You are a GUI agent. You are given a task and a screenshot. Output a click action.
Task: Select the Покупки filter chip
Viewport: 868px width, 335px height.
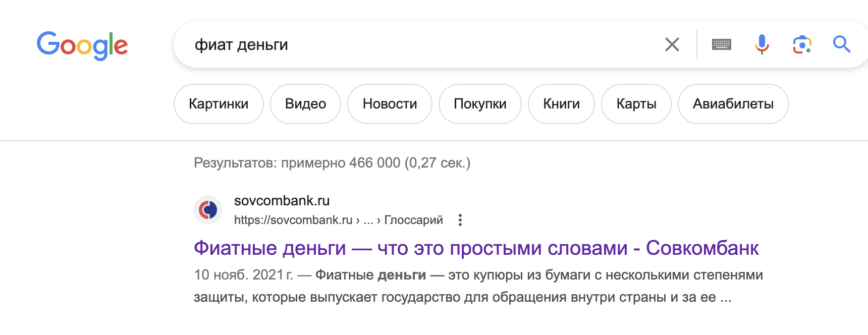480,104
